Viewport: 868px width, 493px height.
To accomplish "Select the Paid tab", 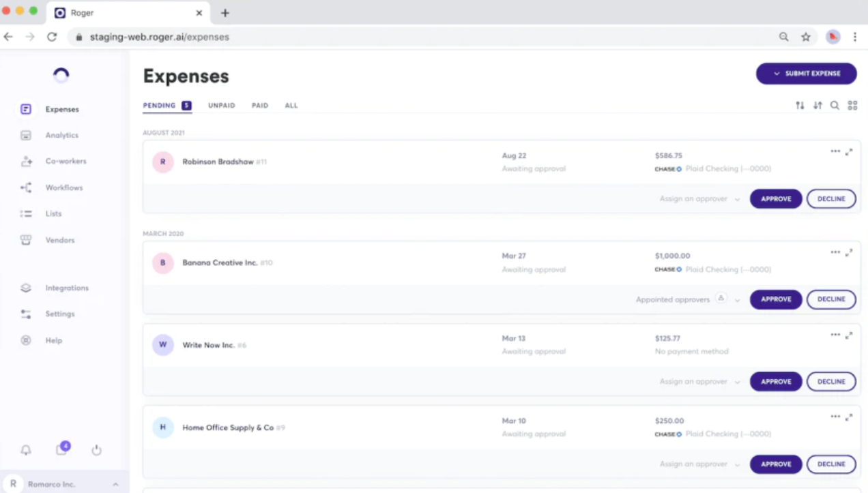I will point(260,106).
